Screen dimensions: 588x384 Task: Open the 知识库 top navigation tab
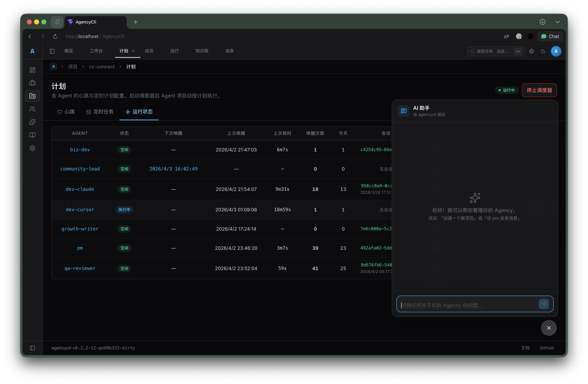[202, 51]
